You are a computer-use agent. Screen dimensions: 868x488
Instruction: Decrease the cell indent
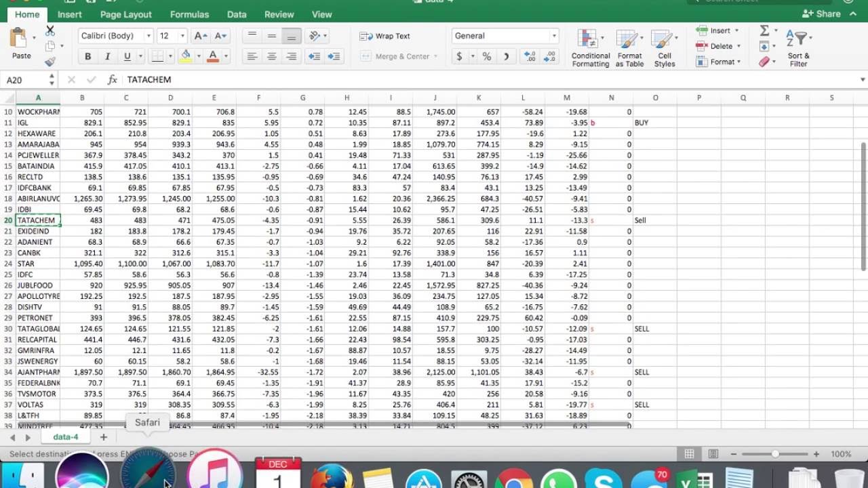314,56
